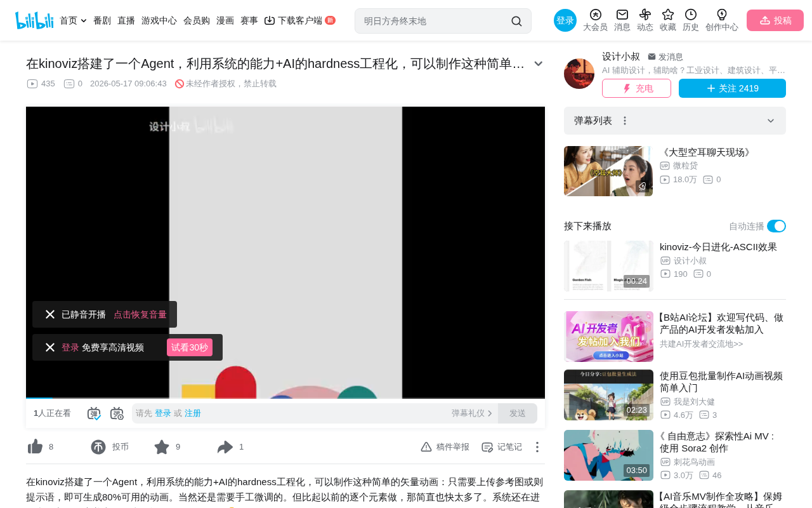The width and height of the screenshot is (812, 508).
Task: Share the video with arrow icon
Action: pyautogui.click(x=225, y=447)
